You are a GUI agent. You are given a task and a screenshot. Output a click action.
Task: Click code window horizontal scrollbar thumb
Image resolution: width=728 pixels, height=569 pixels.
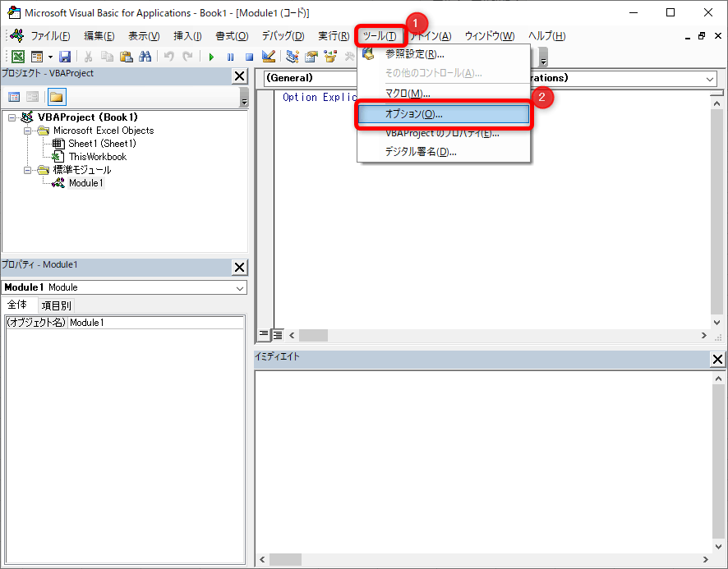[313, 335]
